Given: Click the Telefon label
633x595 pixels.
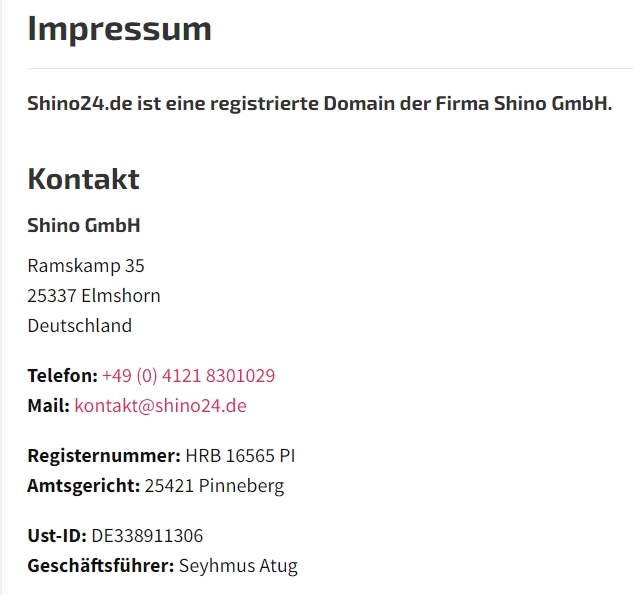Looking at the screenshot, I should coord(63,376).
